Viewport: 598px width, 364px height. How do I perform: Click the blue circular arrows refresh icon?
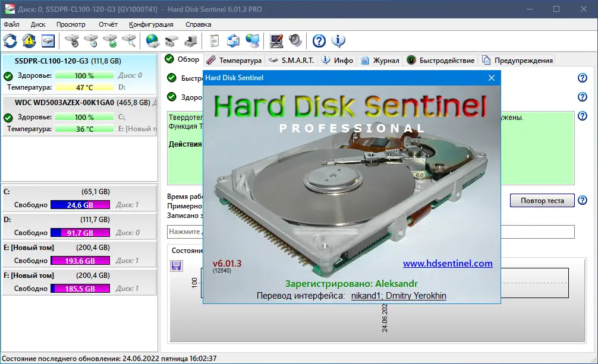click(x=10, y=41)
